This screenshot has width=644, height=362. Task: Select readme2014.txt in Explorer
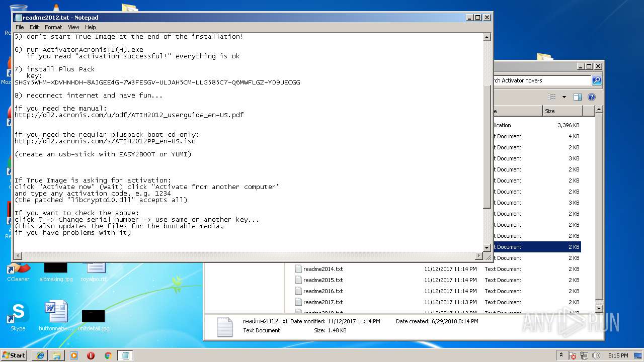point(323,269)
